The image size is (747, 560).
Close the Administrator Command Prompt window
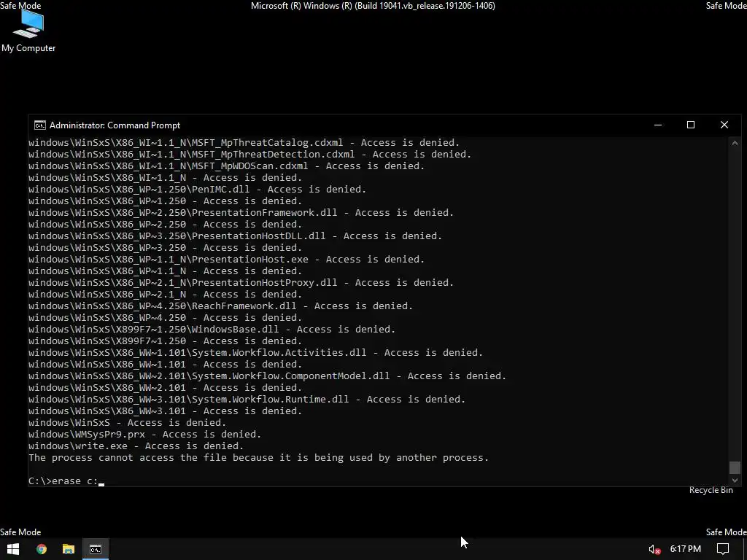coord(724,125)
